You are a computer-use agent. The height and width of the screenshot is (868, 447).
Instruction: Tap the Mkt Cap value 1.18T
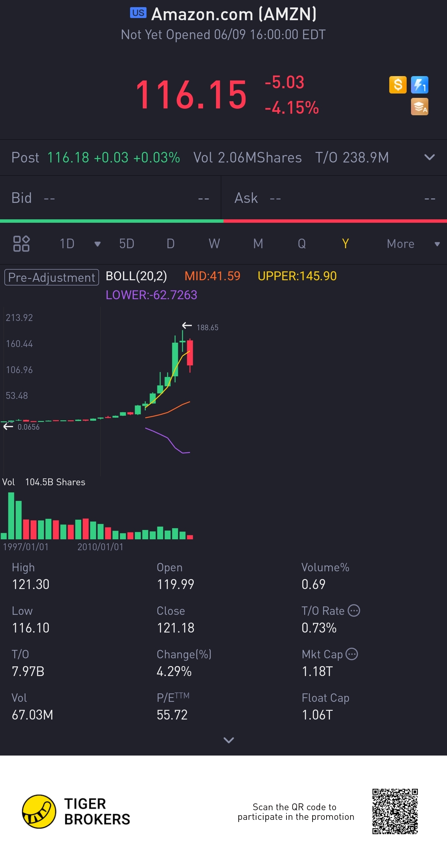point(317,671)
